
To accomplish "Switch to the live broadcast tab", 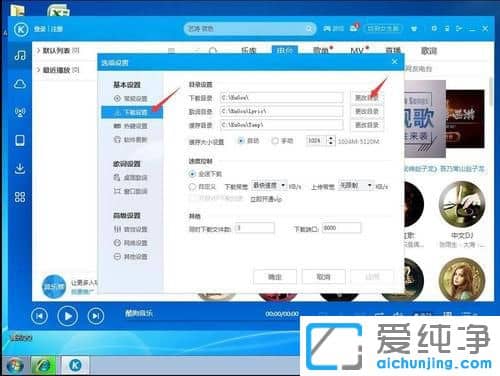I will [393, 51].
